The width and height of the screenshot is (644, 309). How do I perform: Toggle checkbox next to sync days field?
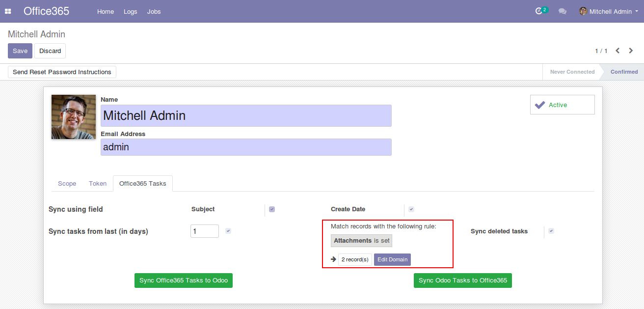pyautogui.click(x=228, y=231)
